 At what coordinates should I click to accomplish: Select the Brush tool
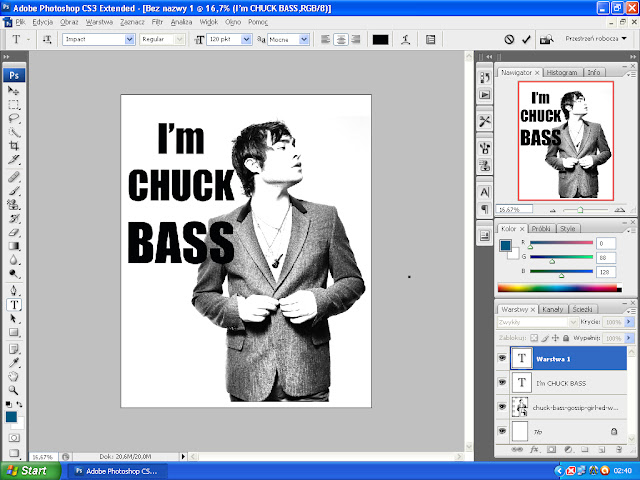[x=13, y=191]
